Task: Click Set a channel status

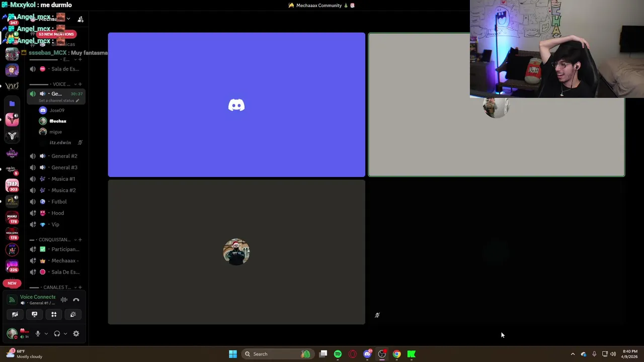Action: 58,101
